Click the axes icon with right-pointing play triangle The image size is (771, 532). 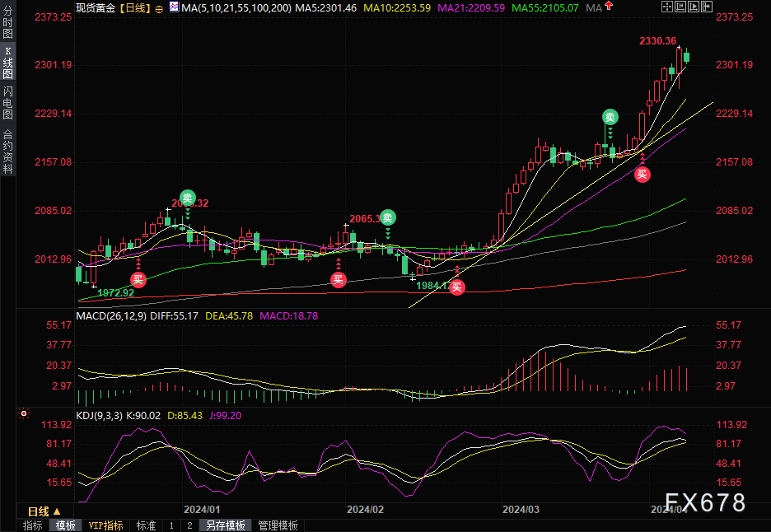pos(694,7)
